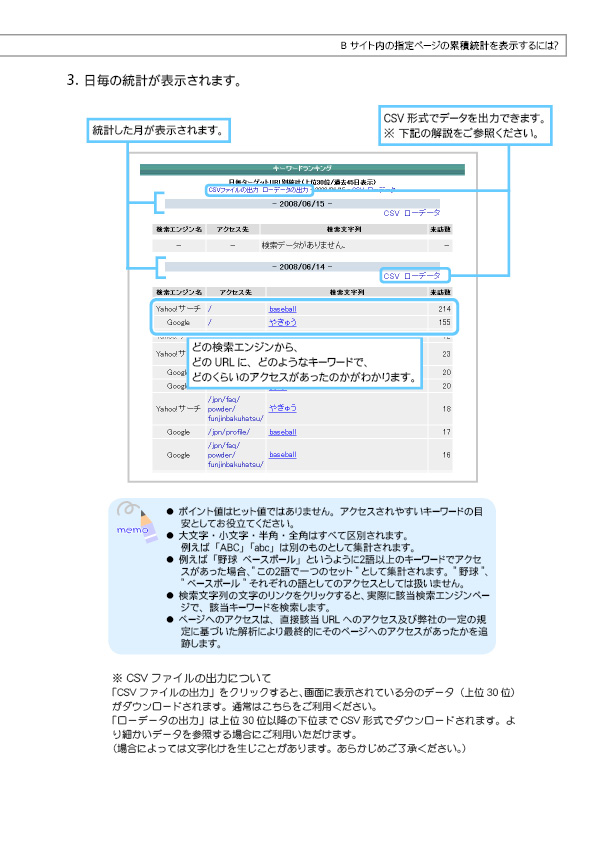Open /jpn/faq/powder/ URL in the 18 row
The image size is (595, 842).
(x=236, y=409)
